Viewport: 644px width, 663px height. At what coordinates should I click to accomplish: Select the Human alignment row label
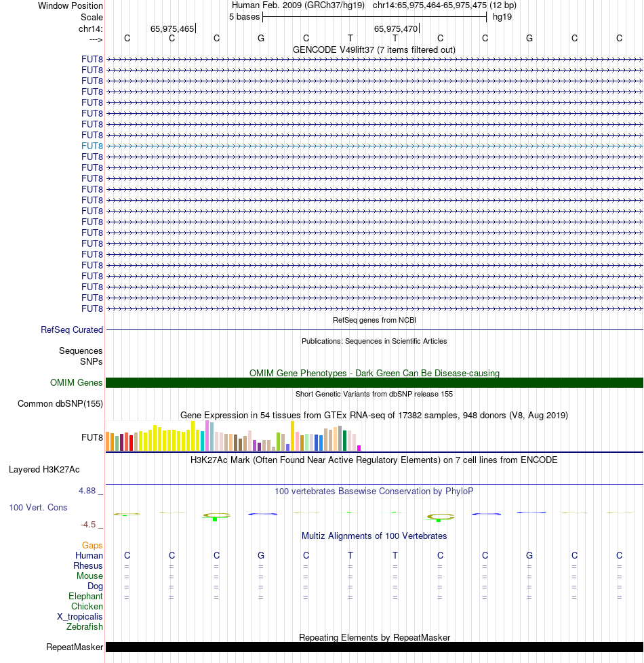89,556
